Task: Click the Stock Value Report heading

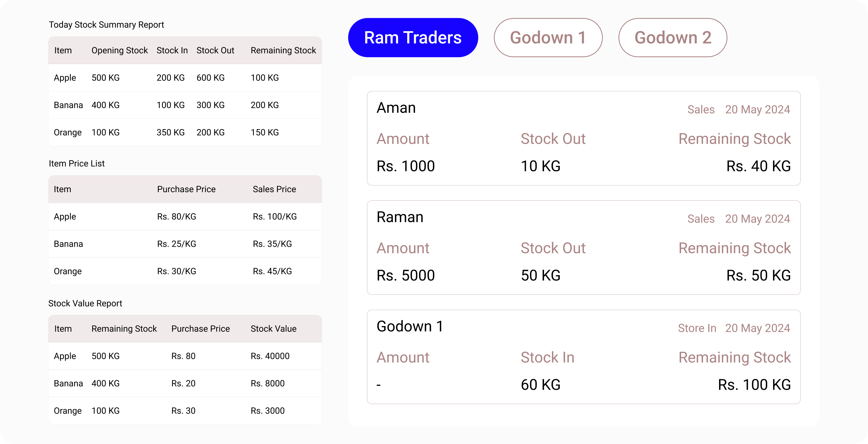Action: coord(85,303)
